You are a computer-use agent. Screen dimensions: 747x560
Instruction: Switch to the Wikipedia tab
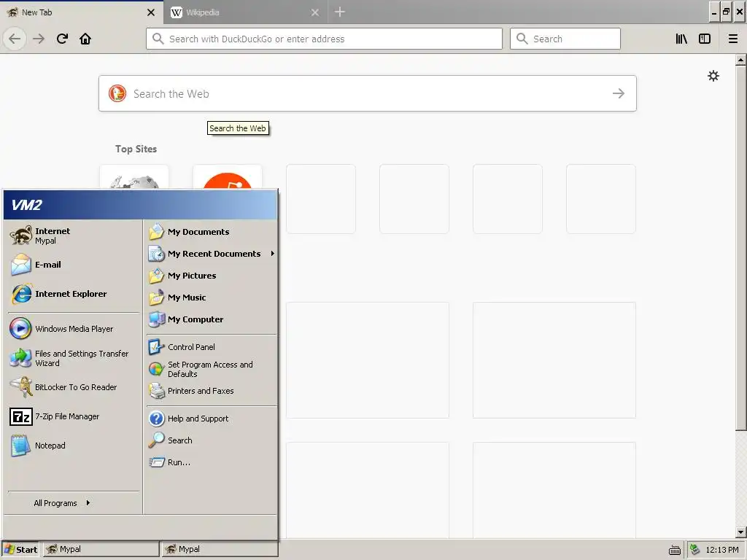click(245, 12)
